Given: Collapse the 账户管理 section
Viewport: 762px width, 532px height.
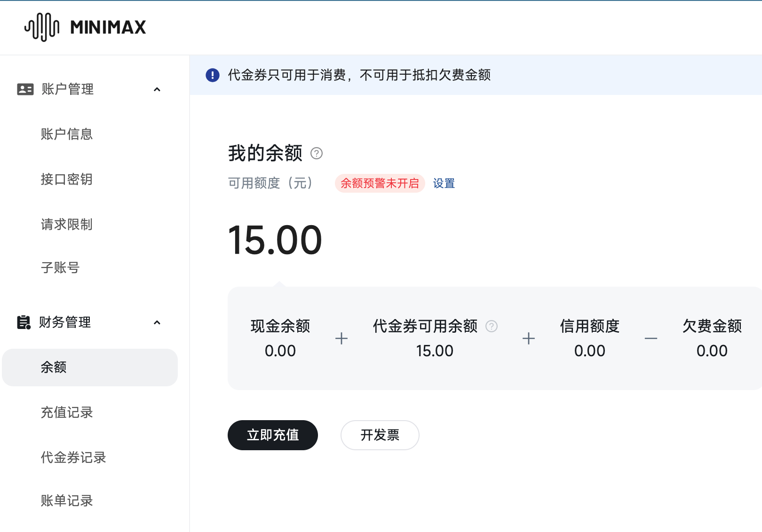Looking at the screenshot, I should [x=157, y=89].
